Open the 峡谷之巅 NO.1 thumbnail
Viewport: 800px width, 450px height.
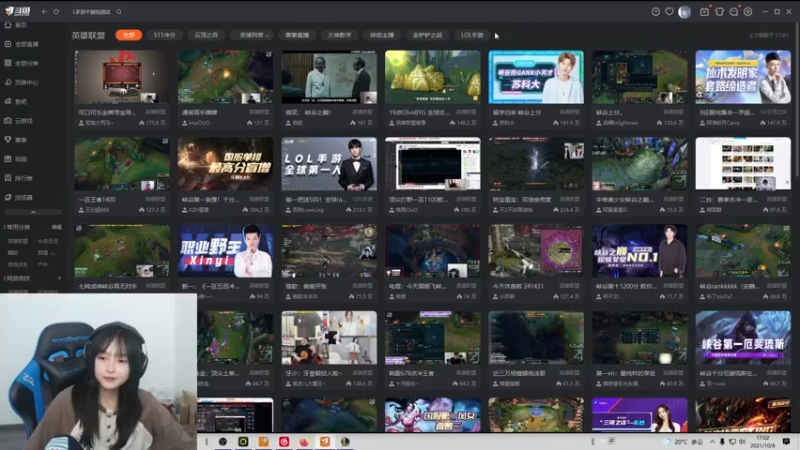639,251
